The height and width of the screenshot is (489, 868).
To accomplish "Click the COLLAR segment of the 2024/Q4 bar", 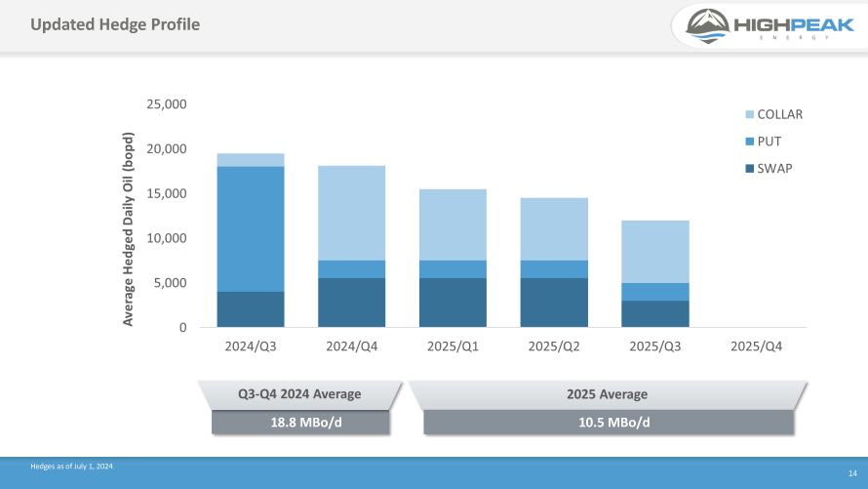I will [351, 213].
